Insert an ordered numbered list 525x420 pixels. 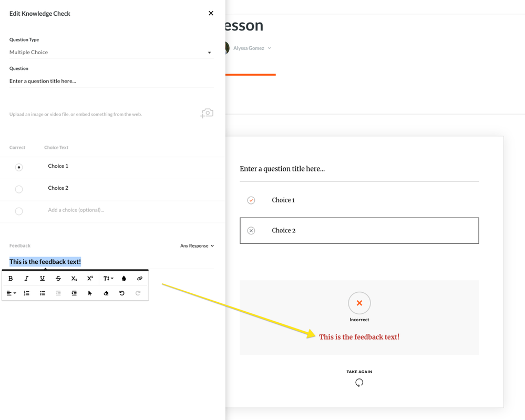[x=26, y=293]
